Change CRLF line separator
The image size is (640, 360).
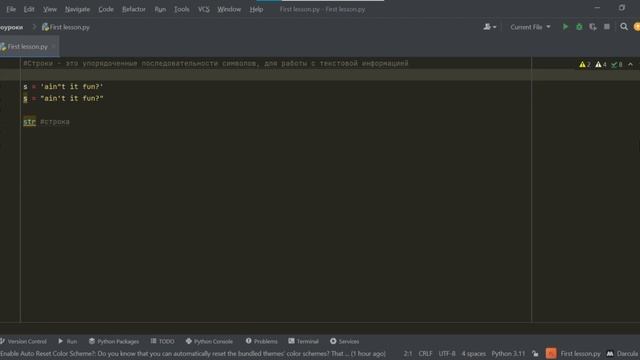425,353
